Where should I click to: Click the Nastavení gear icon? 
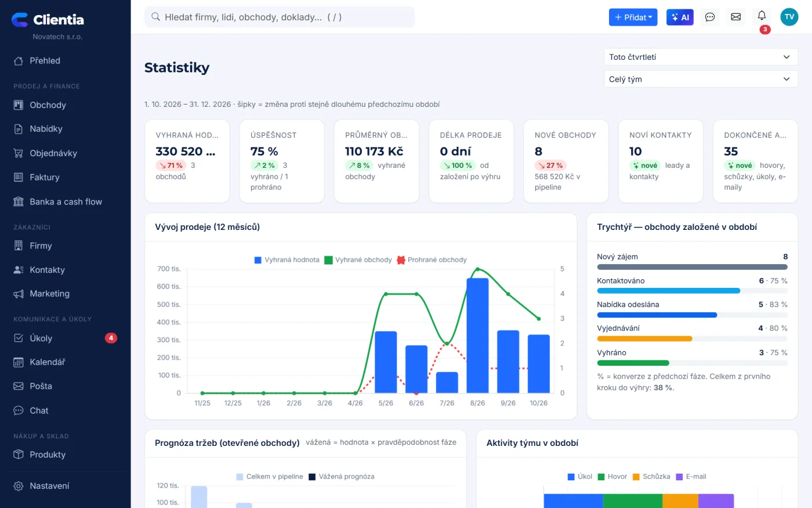point(19,486)
